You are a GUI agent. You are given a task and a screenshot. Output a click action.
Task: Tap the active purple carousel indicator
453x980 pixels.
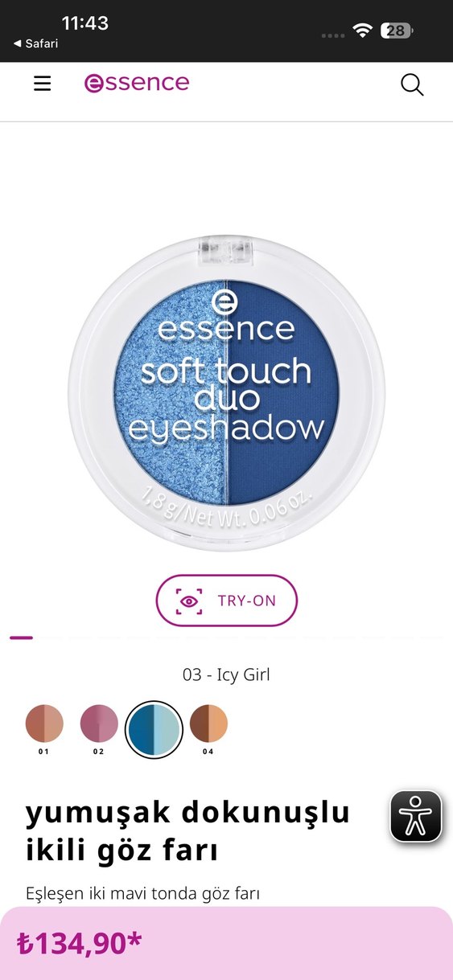(22, 638)
